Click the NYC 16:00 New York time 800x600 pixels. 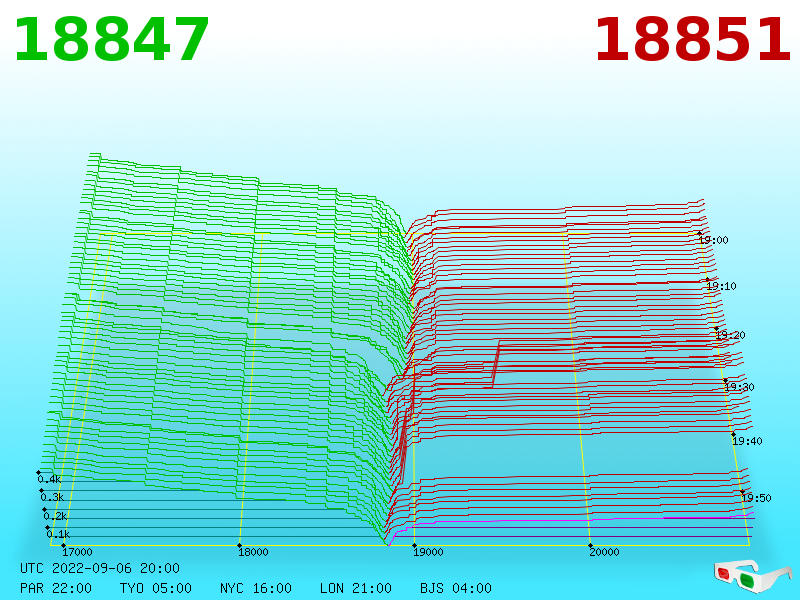[x=256, y=588]
